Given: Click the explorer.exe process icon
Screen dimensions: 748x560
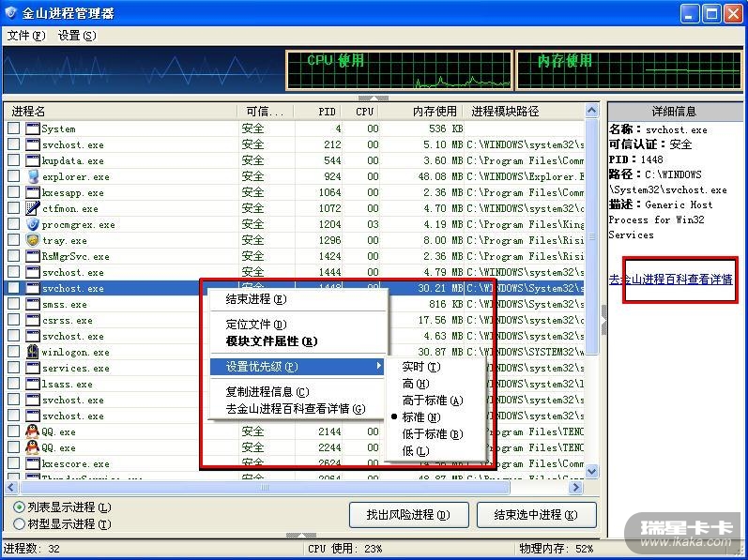Looking at the screenshot, I should coord(33,176).
